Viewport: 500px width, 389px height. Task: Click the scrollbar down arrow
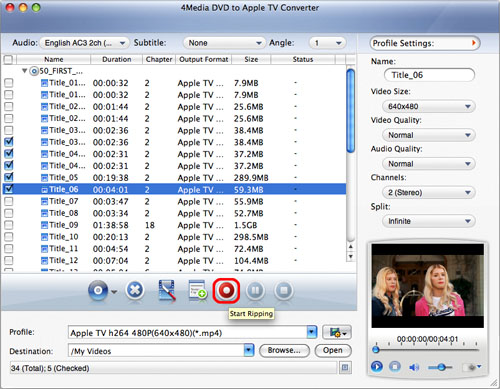350,257
